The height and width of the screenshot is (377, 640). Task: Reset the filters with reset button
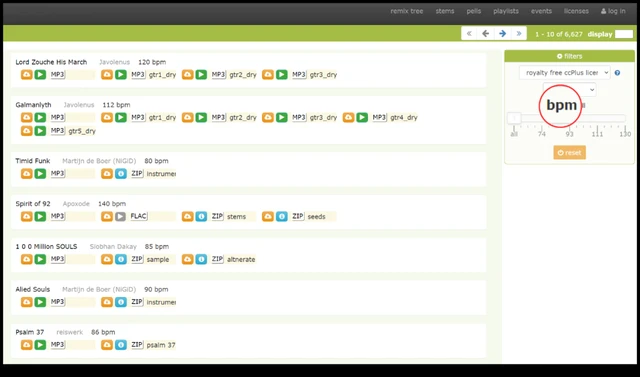pyautogui.click(x=569, y=153)
